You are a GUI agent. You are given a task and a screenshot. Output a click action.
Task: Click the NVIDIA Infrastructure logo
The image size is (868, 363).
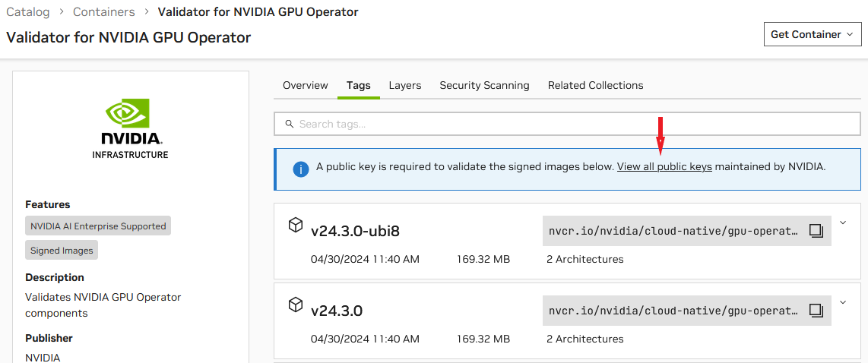click(130, 129)
